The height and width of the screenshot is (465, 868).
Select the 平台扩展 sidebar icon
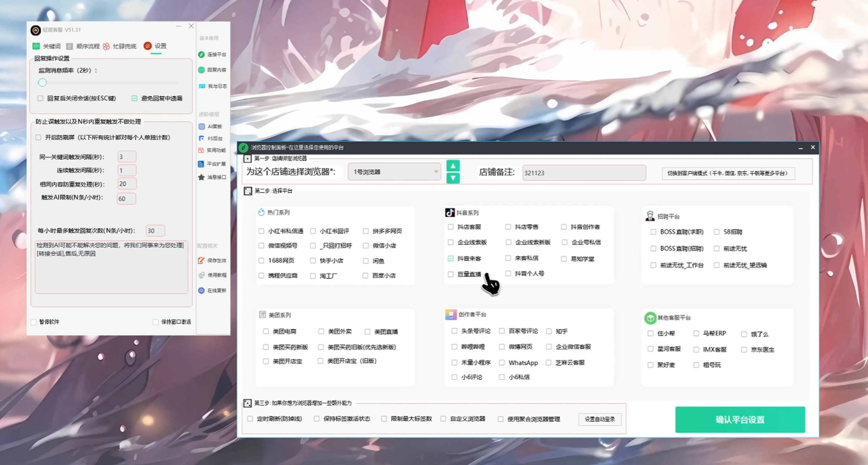coord(212,164)
